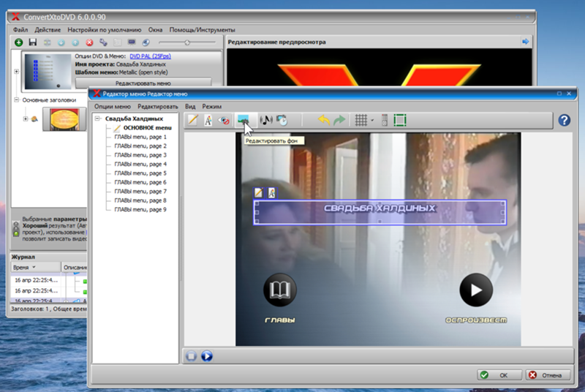Click the font style letter A icon
The image size is (585, 392).
(208, 120)
